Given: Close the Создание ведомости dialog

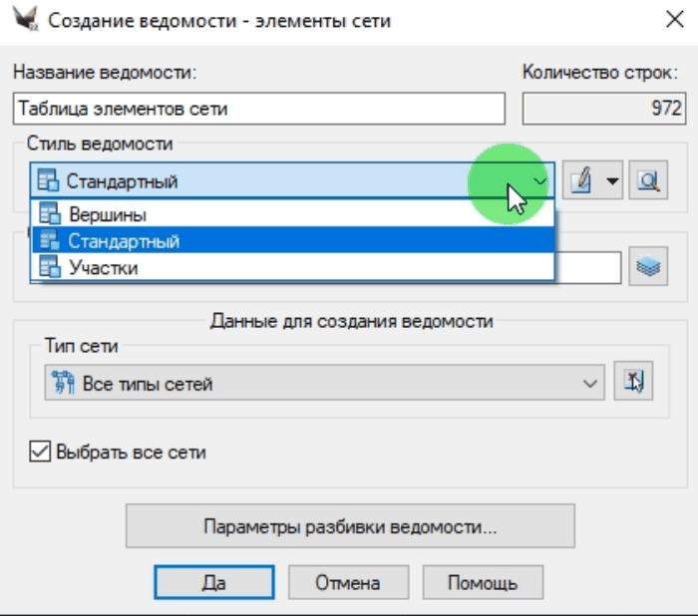Looking at the screenshot, I should [x=674, y=19].
